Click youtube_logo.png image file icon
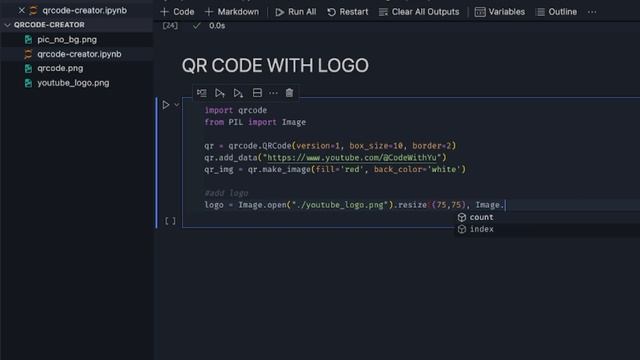The height and width of the screenshot is (360, 640). [28, 83]
